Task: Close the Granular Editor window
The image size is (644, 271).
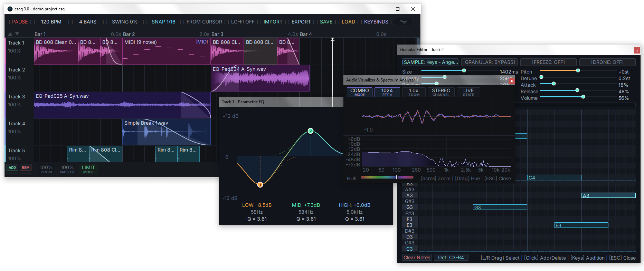Action: point(637,50)
